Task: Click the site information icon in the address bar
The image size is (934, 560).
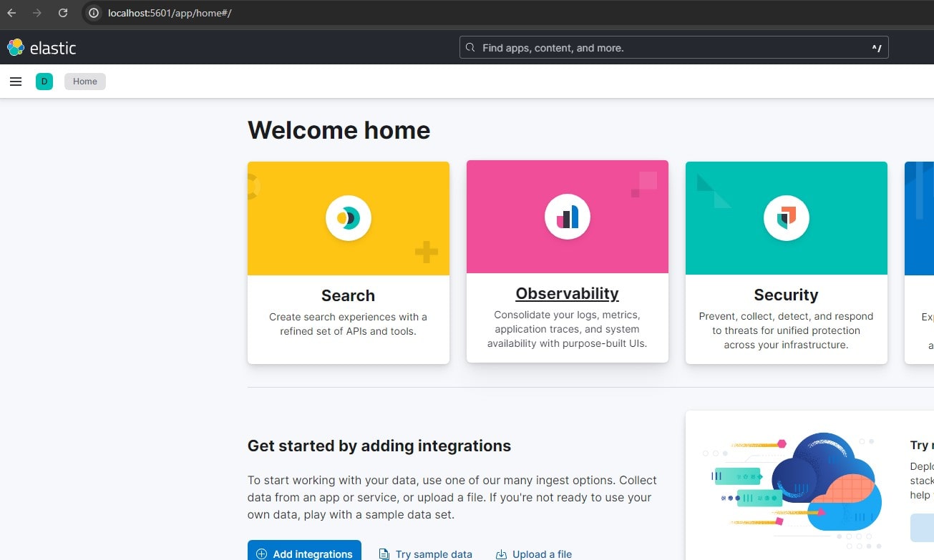Action: click(94, 13)
